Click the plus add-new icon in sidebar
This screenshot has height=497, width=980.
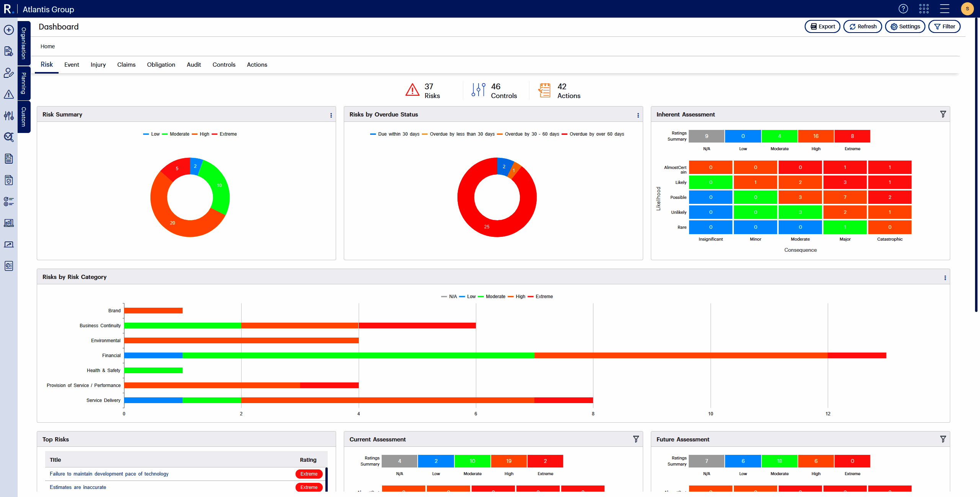[9, 30]
